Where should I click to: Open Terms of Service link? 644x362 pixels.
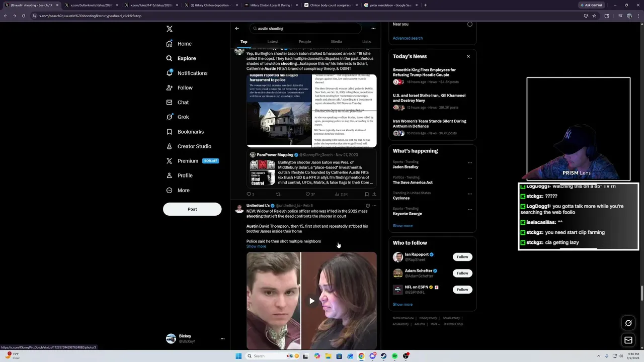[403, 318]
